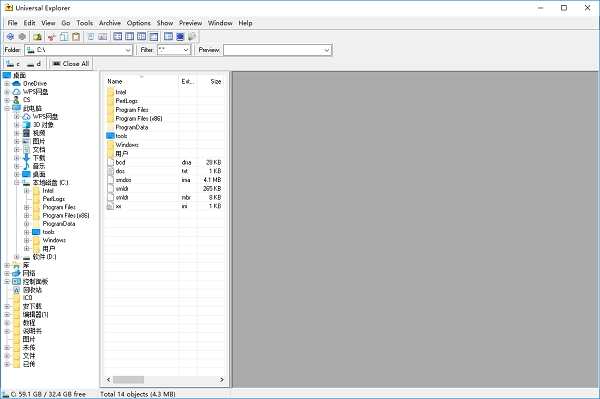The width and height of the screenshot is (600, 399).
Task: Select the Intel folder in file list
Action: (x=121, y=92)
